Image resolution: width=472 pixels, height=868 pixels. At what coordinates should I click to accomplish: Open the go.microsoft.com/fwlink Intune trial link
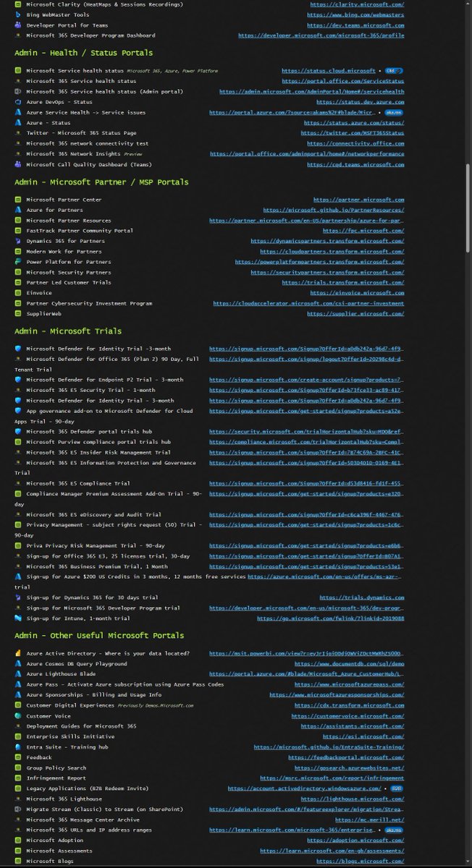[330, 618]
